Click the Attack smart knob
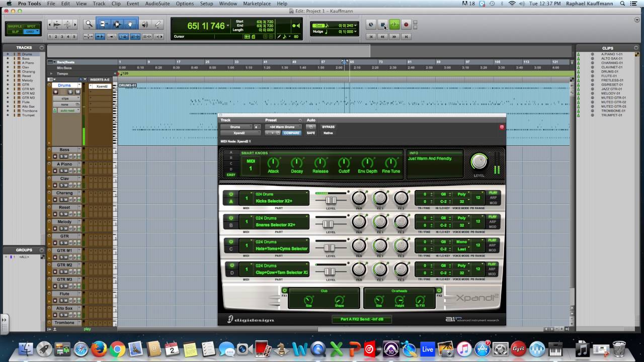This screenshot has height=362, width=644. click(x=273, y=163)
